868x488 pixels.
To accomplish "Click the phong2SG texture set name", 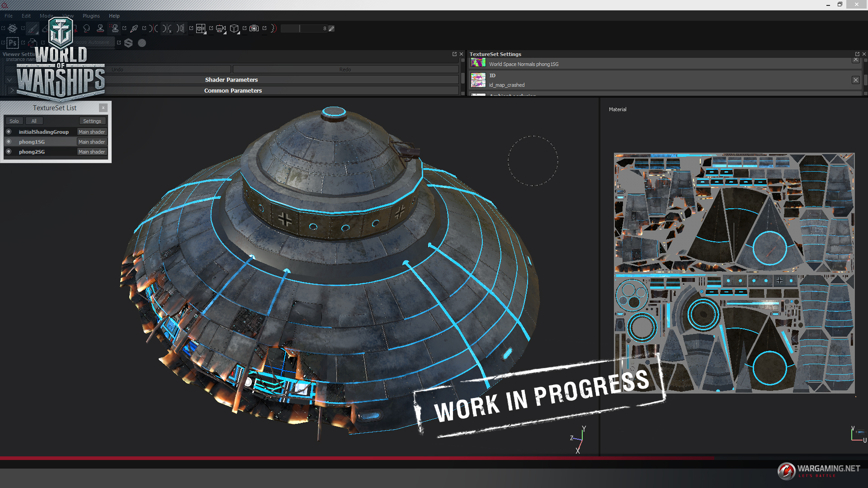I will [32, 152].
